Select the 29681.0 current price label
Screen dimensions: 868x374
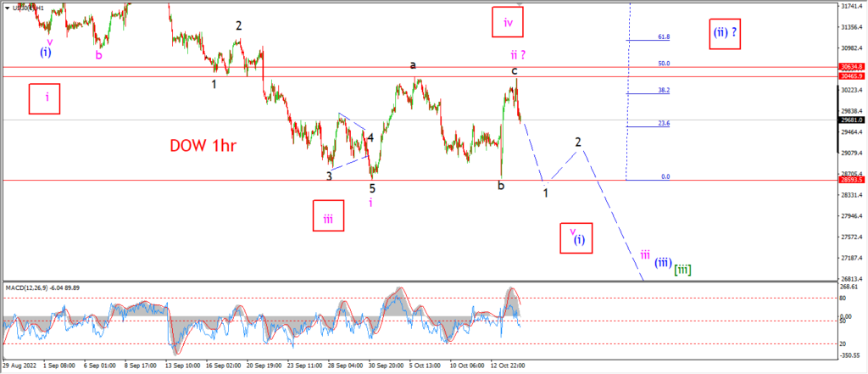click(853, 120)
